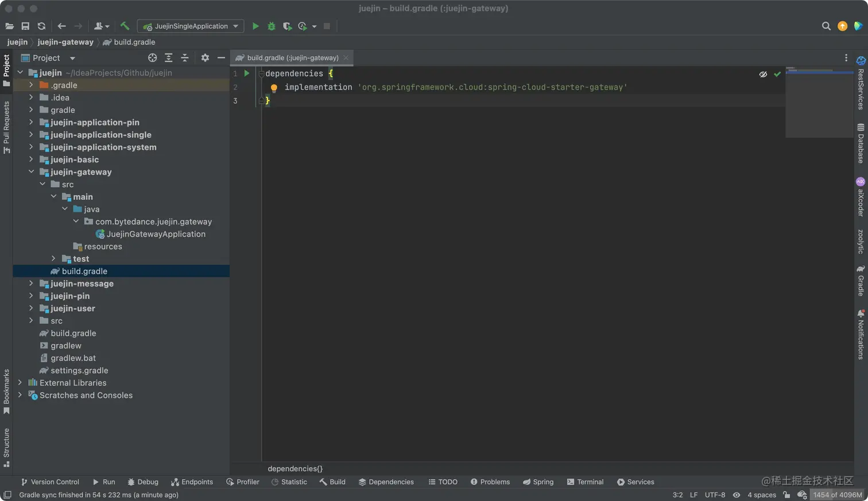Click the Expand All icon in Project panel
This screenshot has width=868, height=501.
[x=168, y=57]
